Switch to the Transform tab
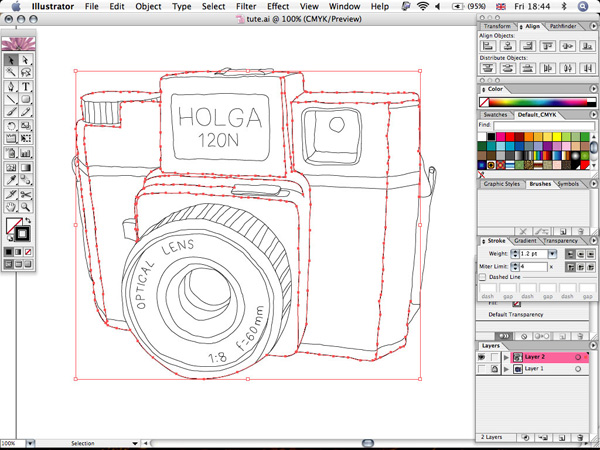 497,26
